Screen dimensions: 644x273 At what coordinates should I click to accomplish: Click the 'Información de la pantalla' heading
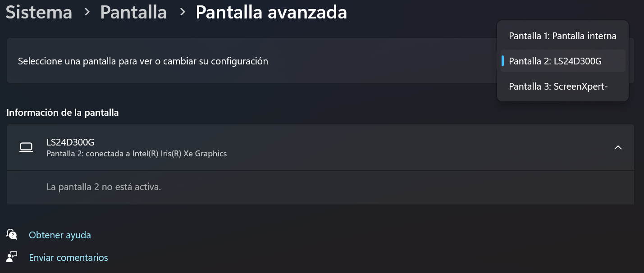click(x=63, y=113)
